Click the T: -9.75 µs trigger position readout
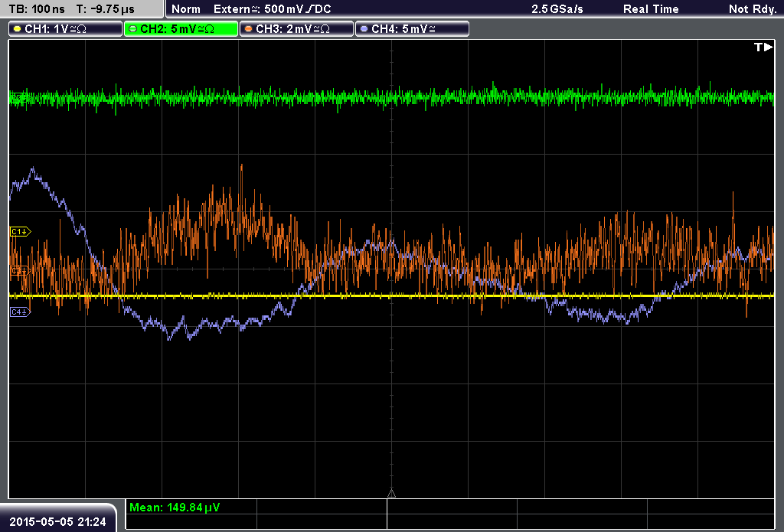 click(x=106, y=9)
